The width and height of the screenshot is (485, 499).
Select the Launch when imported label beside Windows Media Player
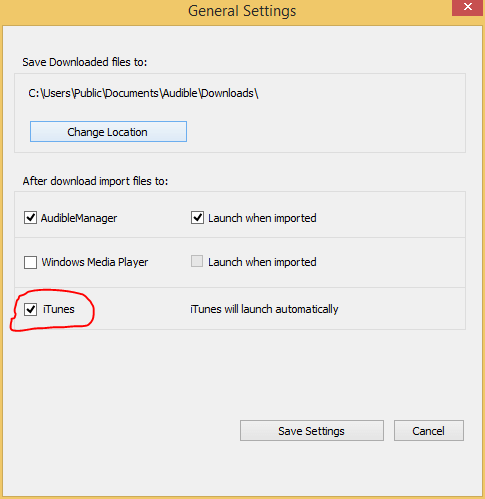pos(262,262)
